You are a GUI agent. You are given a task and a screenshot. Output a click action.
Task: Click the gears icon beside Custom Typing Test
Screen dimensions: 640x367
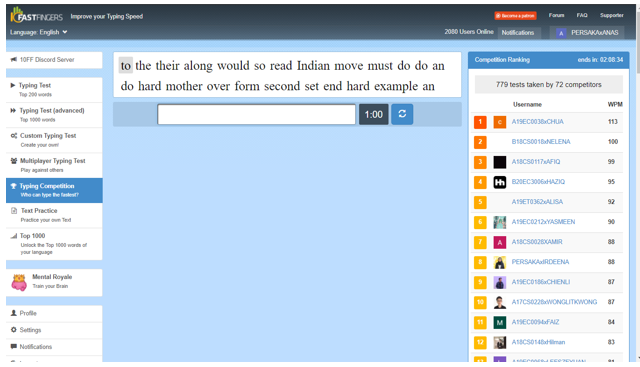[14, 136]
